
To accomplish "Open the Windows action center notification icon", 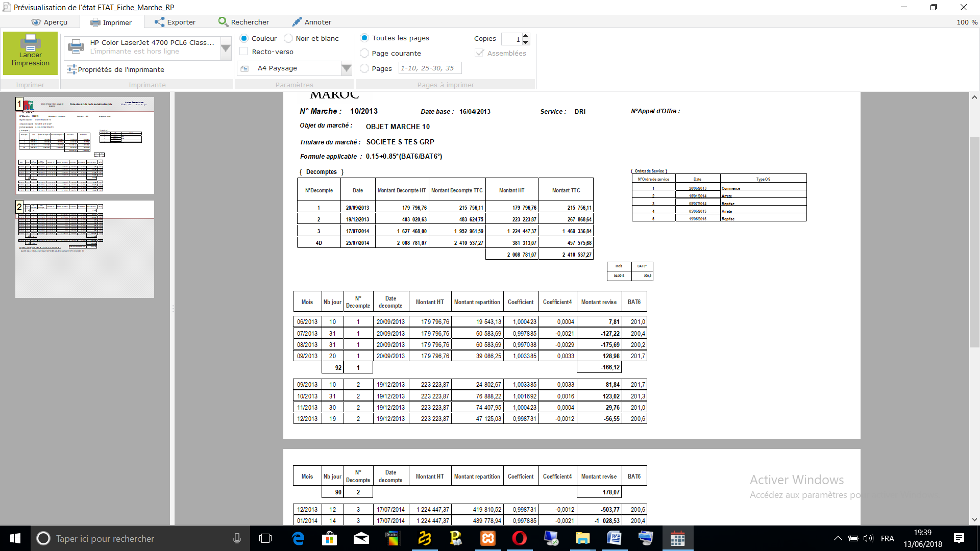I will [959, 538].
